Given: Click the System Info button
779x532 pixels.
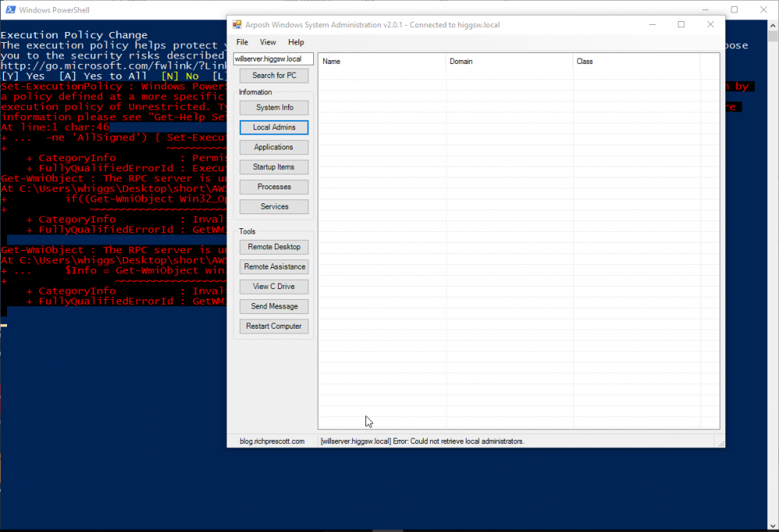Looking at the screenshot, I should pos(273,107).
